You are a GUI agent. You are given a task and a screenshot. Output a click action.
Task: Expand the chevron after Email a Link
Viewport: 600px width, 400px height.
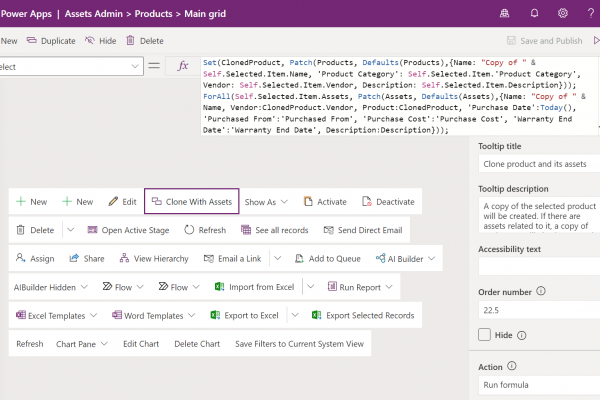(277, 258)
